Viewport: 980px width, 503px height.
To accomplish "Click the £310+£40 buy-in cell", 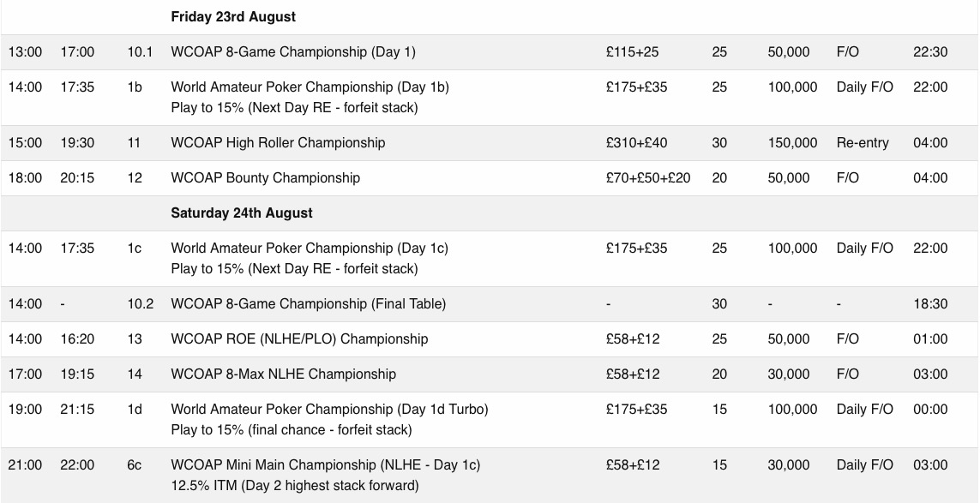I will point(637,142).
